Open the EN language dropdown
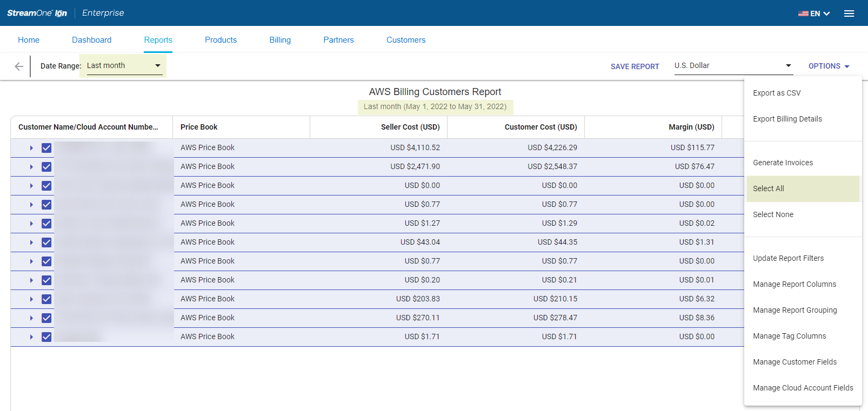868x411 pixels. (820, 14)
